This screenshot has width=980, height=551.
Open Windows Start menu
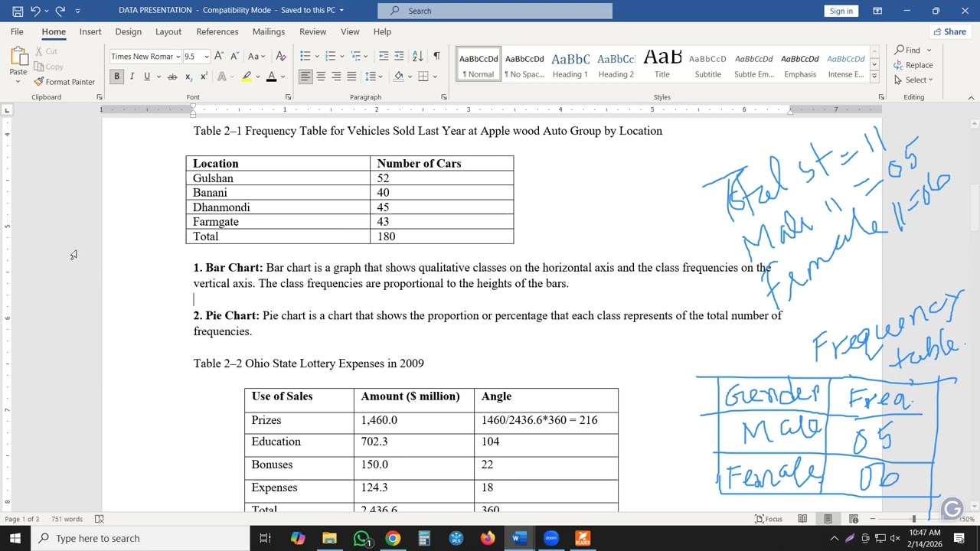(15, 538)
